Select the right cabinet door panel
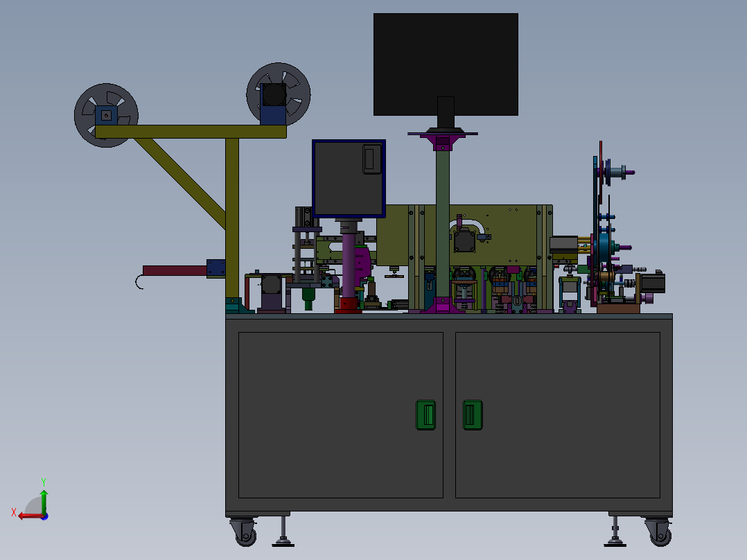The image size is (747, 560). pyautogui.click(x=557, y=415)
